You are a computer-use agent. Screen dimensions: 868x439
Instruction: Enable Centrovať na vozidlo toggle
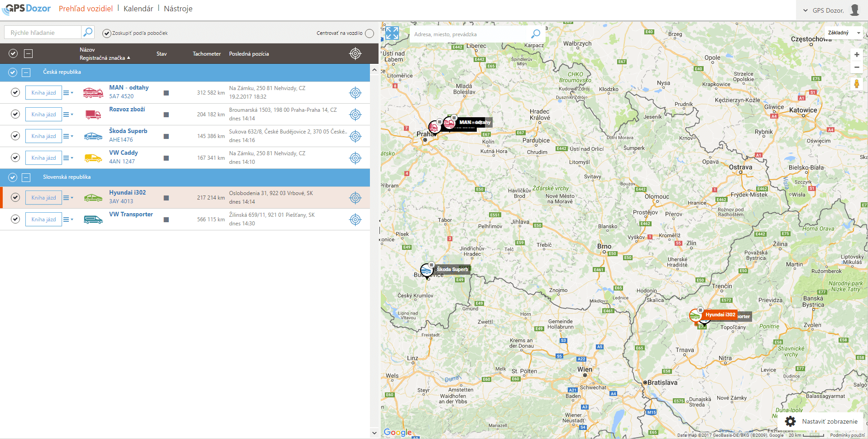[369, 33]
